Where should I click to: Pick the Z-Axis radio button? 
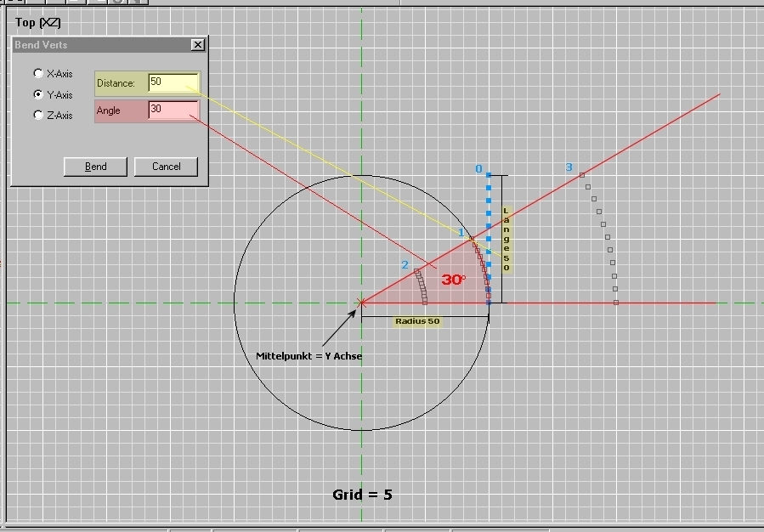pos(38,115)
